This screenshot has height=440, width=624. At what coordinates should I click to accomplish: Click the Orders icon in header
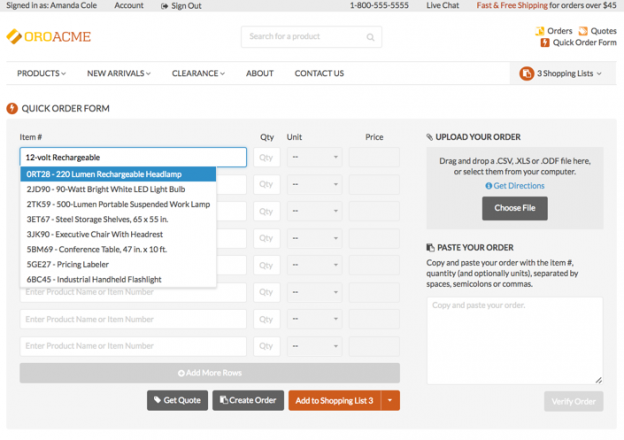pyautogui.click(x=540, y=31)
